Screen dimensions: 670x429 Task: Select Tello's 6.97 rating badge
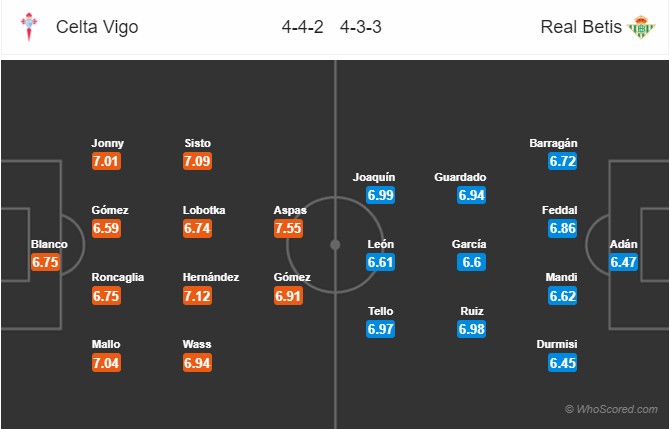(x=380, y=329)
